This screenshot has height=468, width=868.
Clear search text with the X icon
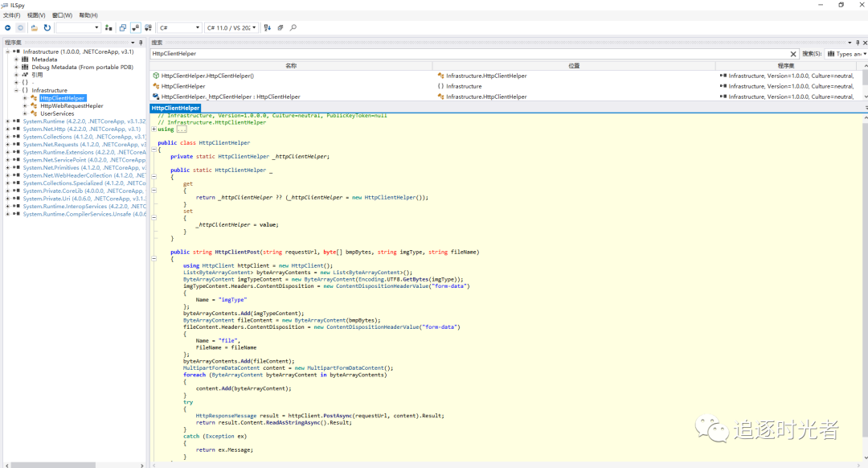[793, 54]
